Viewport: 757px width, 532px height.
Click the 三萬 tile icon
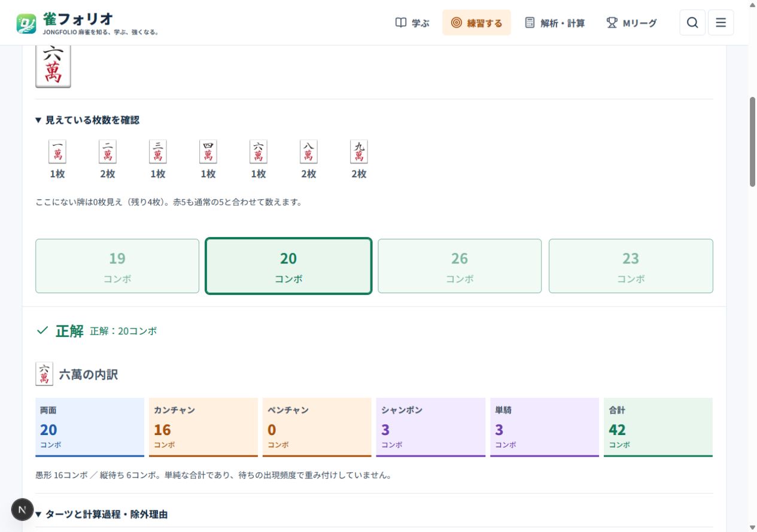pos(158,152)
